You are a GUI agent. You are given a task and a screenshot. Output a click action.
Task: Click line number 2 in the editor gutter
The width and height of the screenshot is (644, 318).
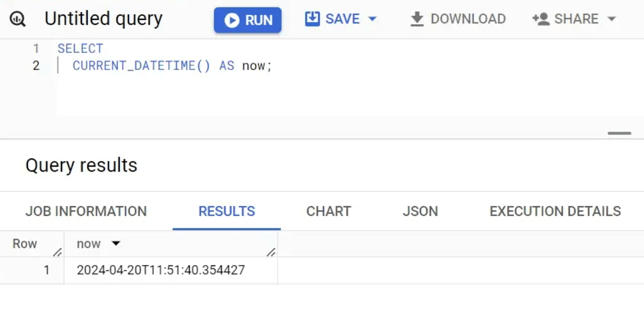click(36, 65)
